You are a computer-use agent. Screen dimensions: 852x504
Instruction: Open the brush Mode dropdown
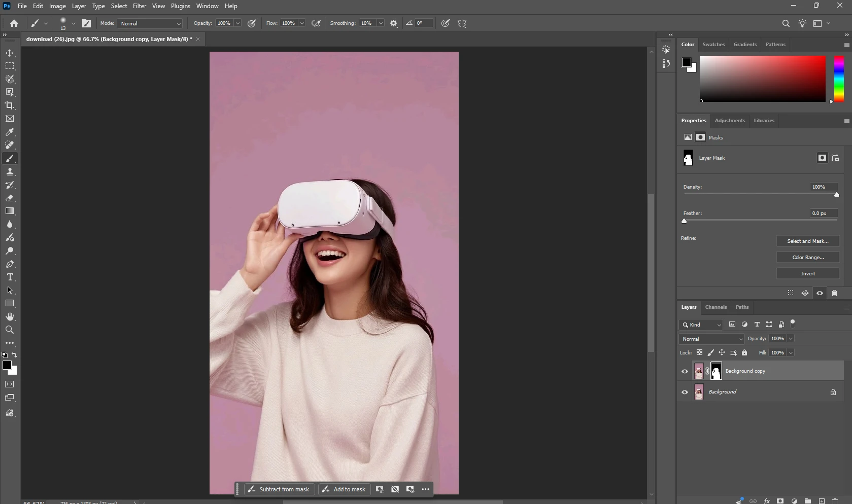[150, 23]
